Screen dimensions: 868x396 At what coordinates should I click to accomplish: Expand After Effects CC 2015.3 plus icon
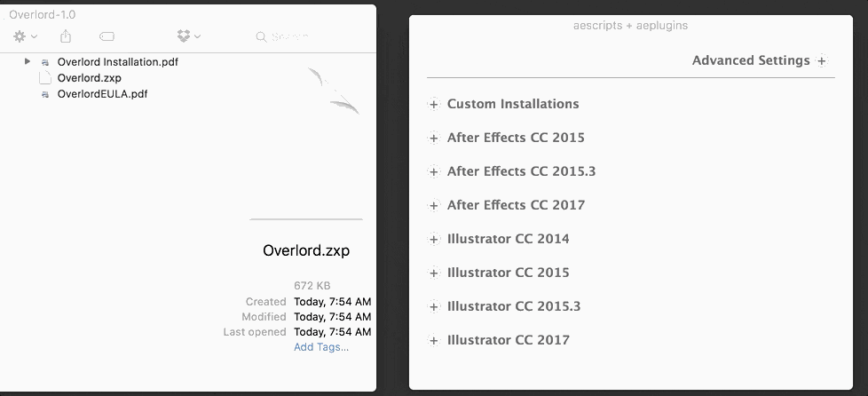point(434,171)
